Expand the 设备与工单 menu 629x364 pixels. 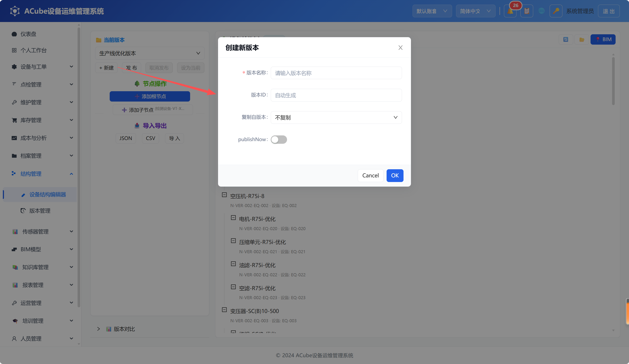click(40, 67)
